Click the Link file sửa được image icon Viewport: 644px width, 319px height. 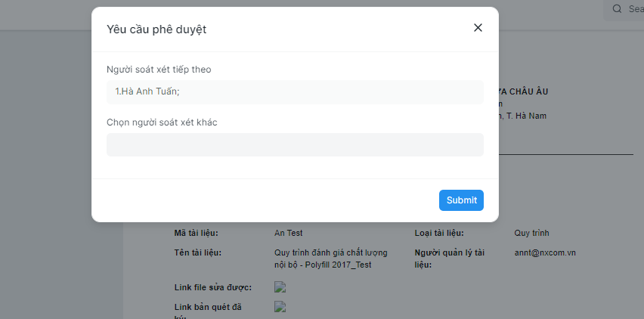280,286
